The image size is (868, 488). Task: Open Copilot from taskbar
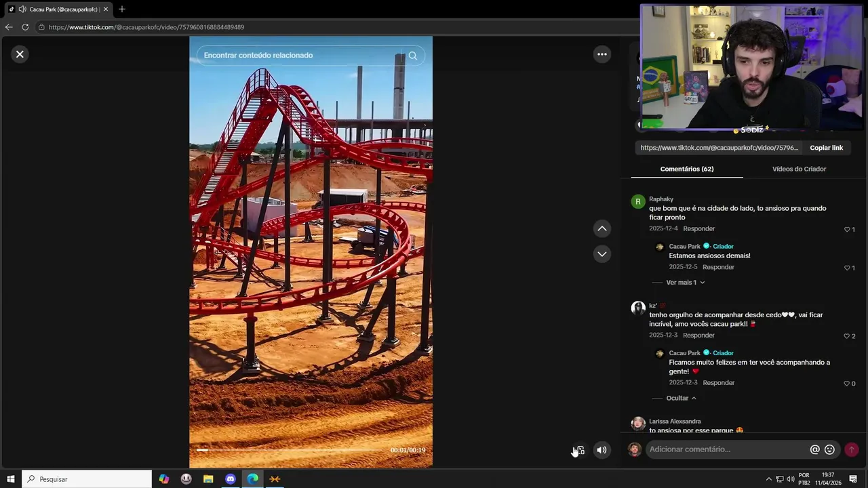pos(164,479)
